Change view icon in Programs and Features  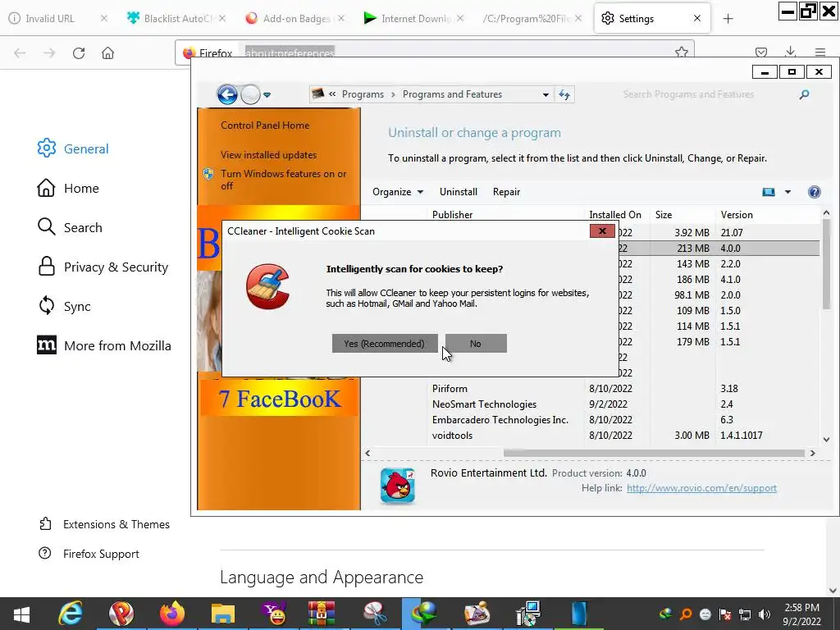click(x=769, y=192)
